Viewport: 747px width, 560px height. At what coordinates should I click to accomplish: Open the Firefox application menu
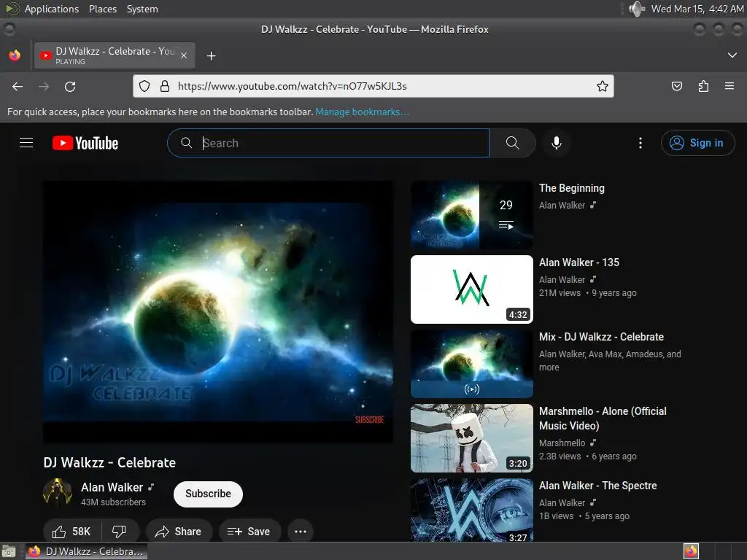729,86
